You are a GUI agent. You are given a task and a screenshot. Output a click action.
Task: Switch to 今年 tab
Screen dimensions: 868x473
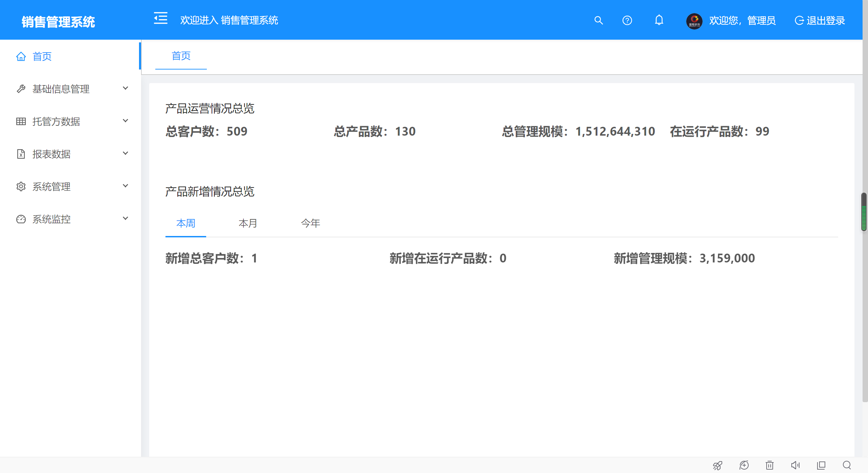tap(310, 223)
